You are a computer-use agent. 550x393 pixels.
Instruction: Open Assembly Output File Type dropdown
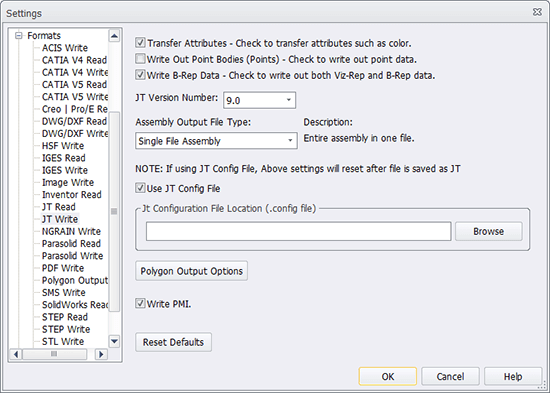[x=216, y=141]
